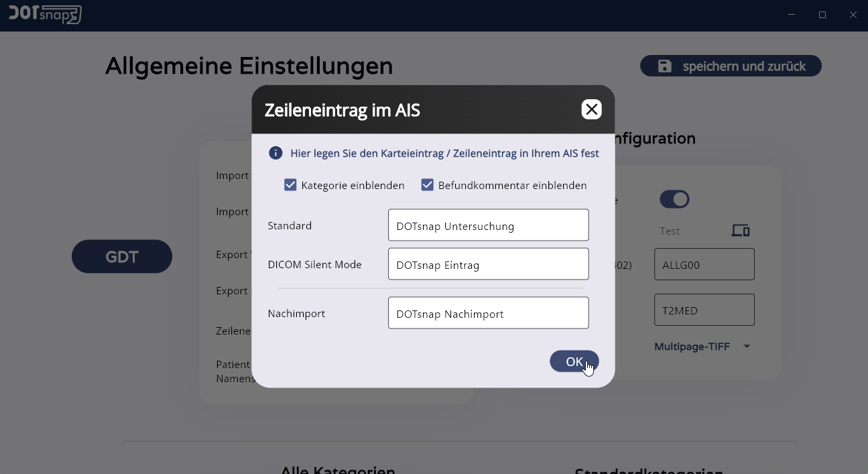This screenshot has width=868, height=474.
Task: Click speichern und zurück button
Action: 731,66
